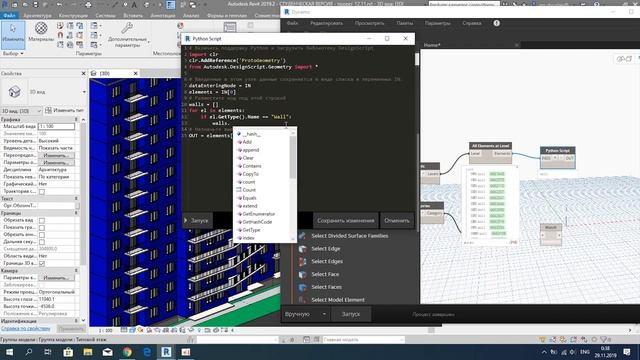Open action center notification icon

pos(627,352)
